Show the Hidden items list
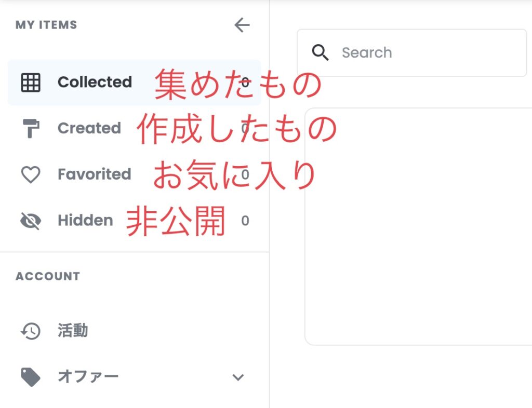 135,221
